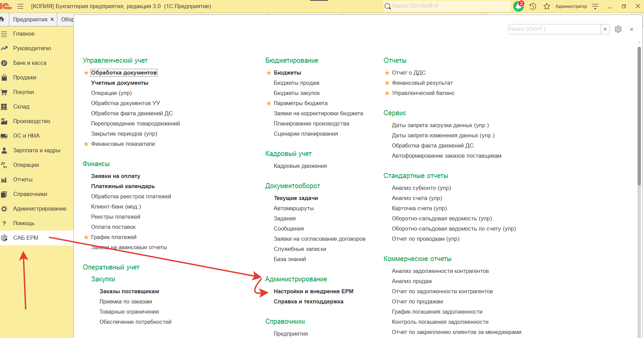Click the Справочники books icon
Viewport: 644px width, 338px height.
[x=4, y=194]
